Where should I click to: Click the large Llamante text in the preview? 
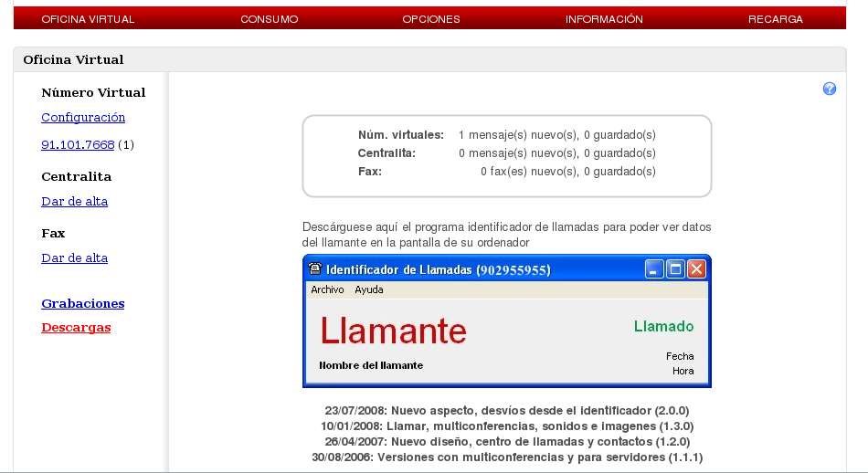[393, 331]
